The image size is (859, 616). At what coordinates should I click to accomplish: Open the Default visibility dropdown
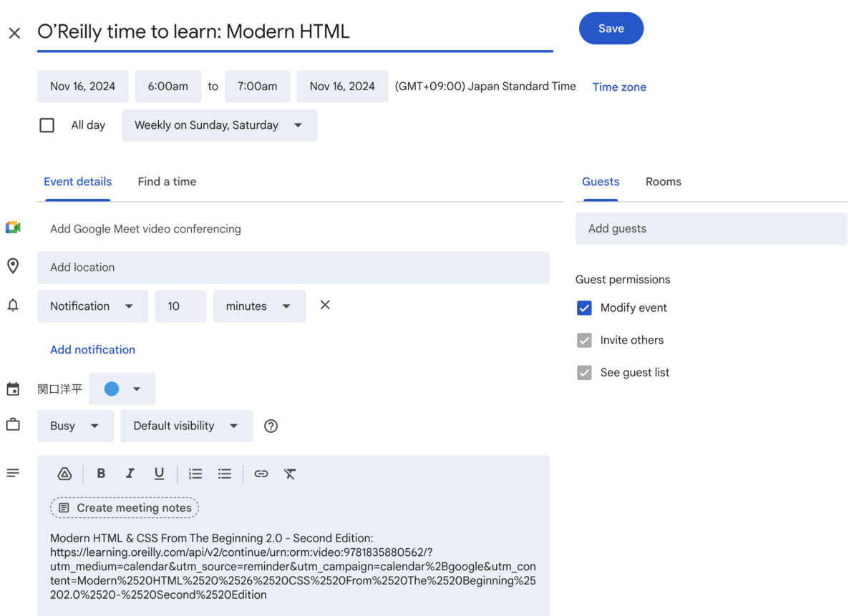coord(186,426)
